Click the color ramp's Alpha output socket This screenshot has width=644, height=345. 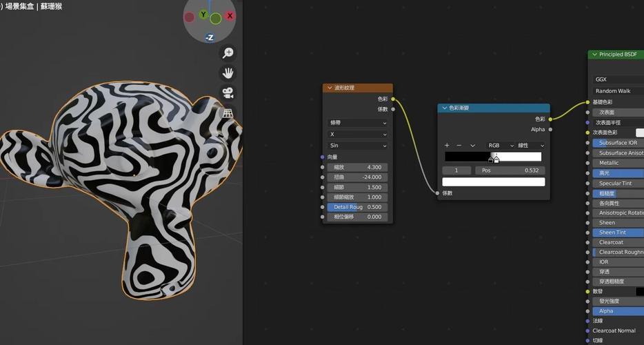coord(550,130)
